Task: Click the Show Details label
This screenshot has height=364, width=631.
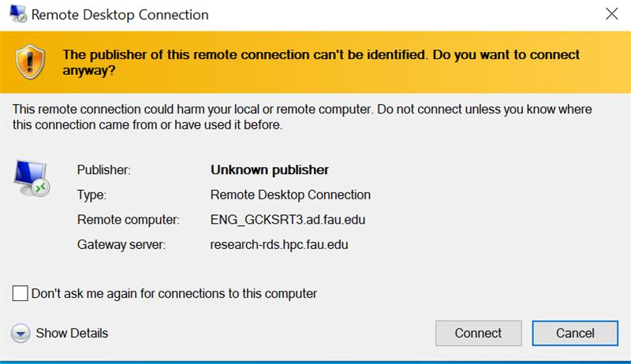Action: pyautogui.click(x=72, y=333)
